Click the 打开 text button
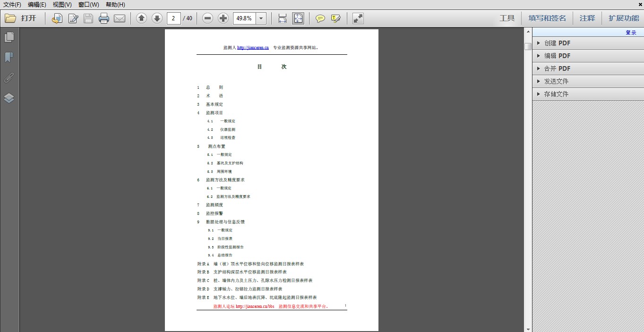Screen dimensions: 644x332 [28, 18]
